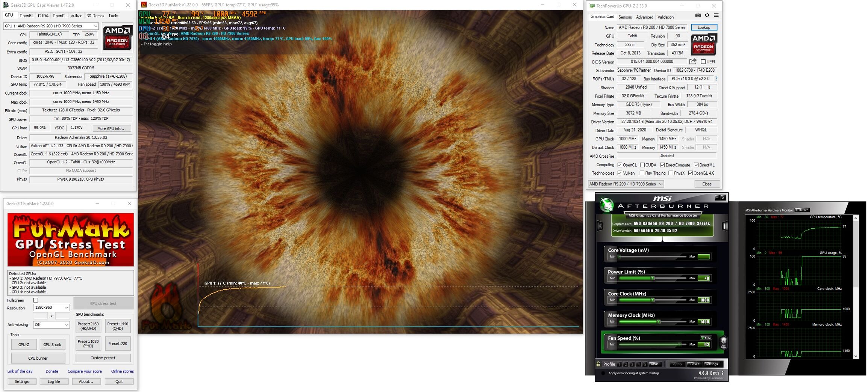Select Afterburner profile slot 5
This screenshot has width=868, height=392.
[x=645, y=364]
